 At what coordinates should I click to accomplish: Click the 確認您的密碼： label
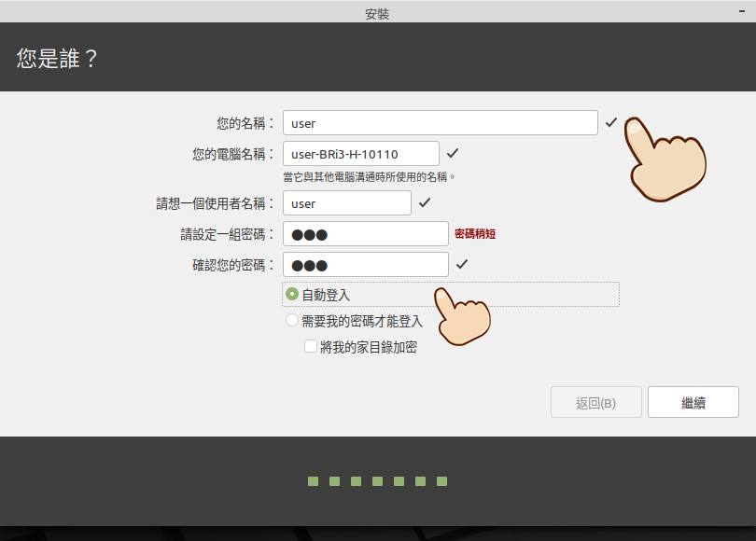[x=233, y=265]
